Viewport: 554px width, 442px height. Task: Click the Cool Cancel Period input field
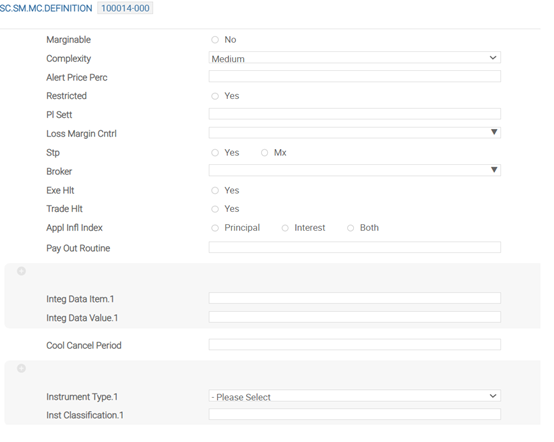pos(354,344)
